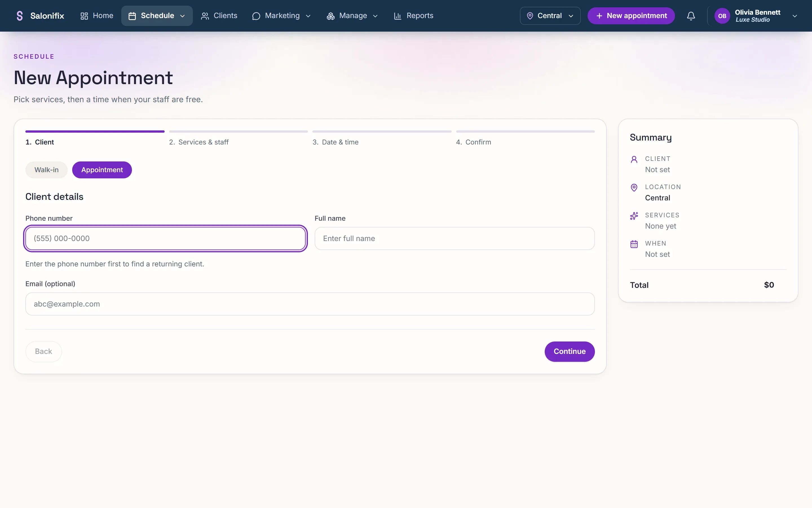Click the Salonifix brand name
Screen dimensions: 812x508
click(47, 16)
